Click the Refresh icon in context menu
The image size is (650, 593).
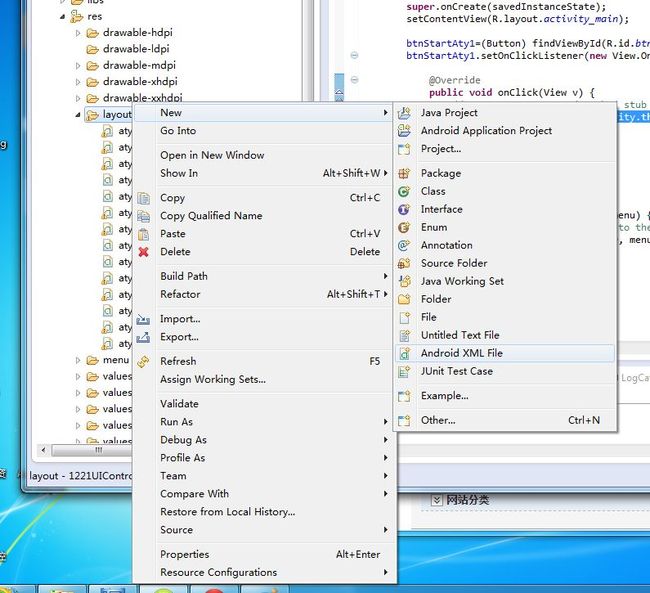tap(143, 362)
